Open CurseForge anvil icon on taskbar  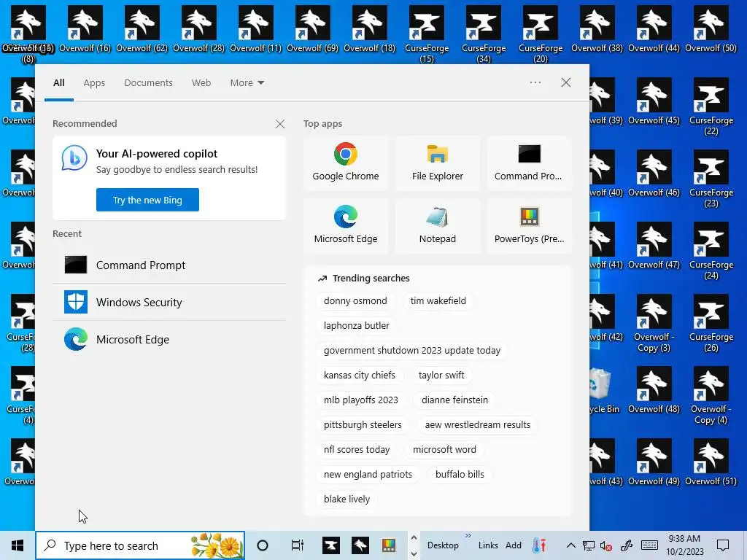[331, 545]
